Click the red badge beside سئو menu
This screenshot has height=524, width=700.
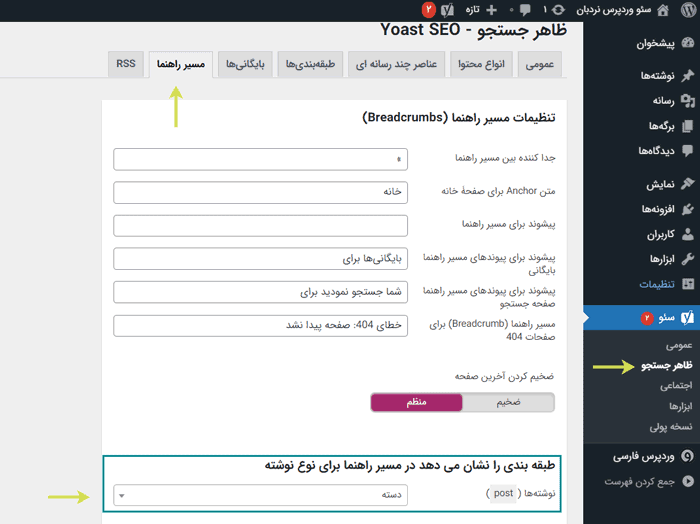point(647,318)
